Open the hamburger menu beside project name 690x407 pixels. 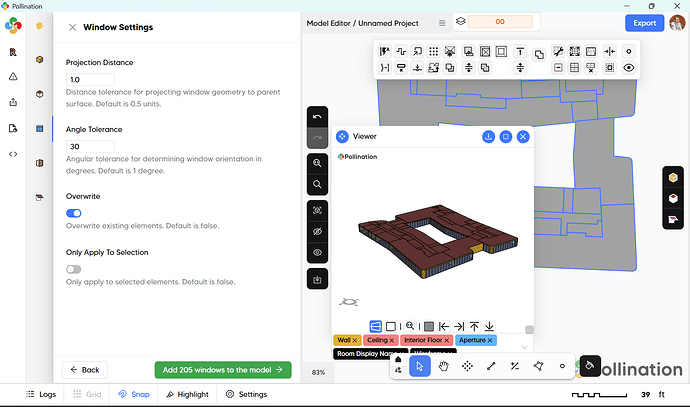pyautogui.click(x=442, y=23)
